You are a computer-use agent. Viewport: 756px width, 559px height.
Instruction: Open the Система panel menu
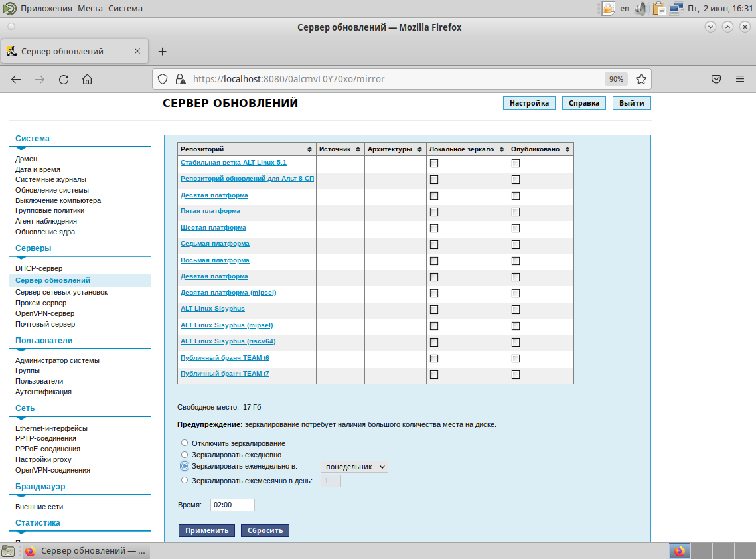(x=125, y=8)
